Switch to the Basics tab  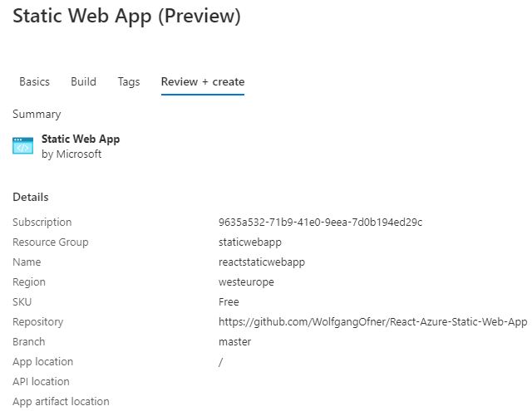[x=35, y=81]
